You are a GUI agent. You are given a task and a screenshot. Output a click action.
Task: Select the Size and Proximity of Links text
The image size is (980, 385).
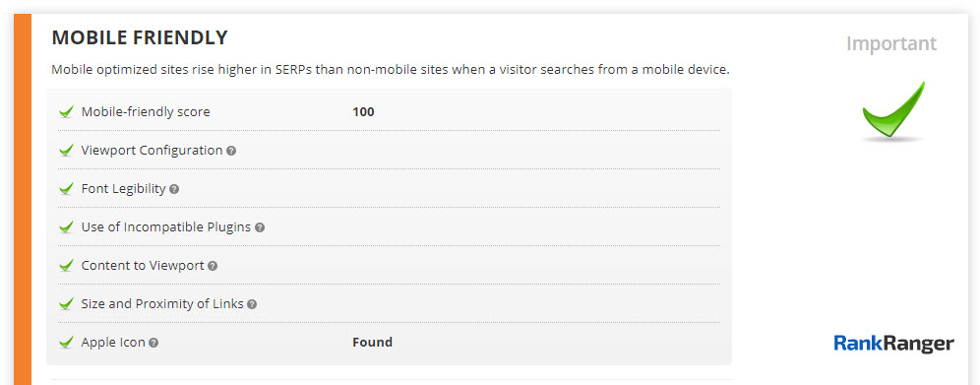click(x=162, y=303)
